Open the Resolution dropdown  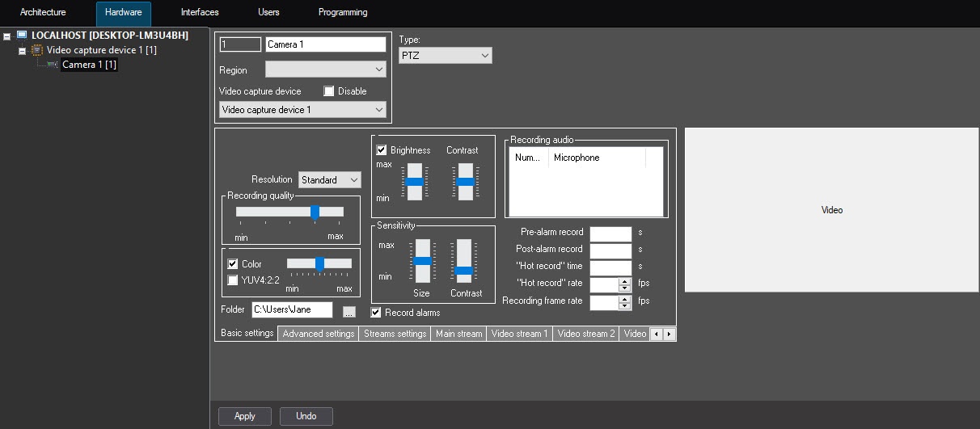click(x=330, y=180)
